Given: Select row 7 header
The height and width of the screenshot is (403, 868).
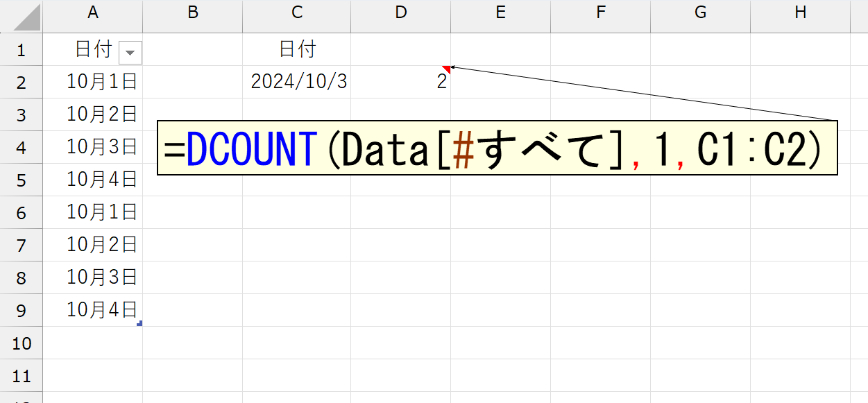Looking at the screenshot, I should [21, 245].
